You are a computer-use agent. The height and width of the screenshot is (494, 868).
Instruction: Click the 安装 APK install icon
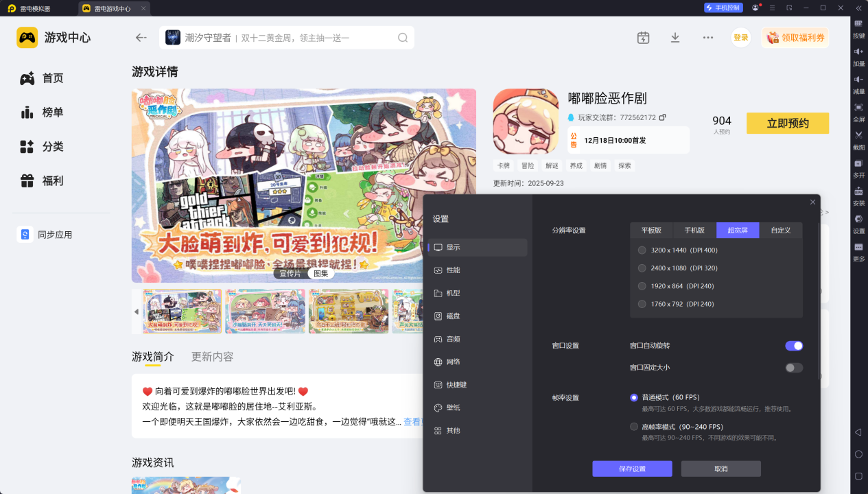(x=858, y=191)
